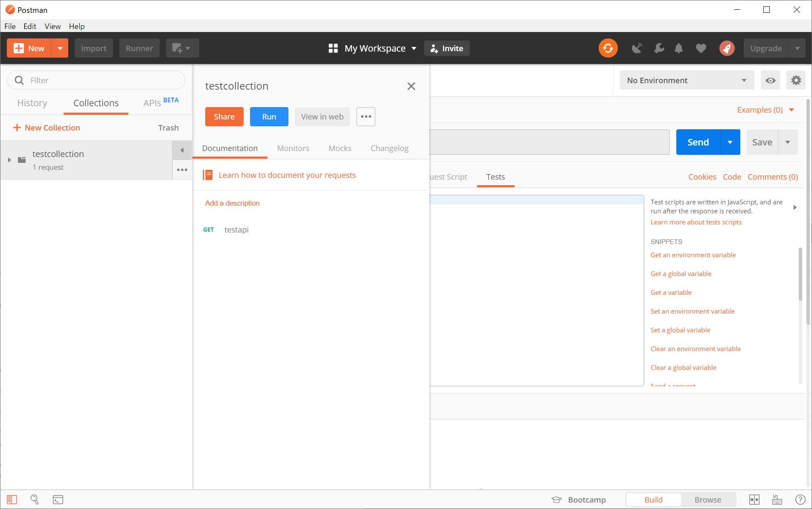The width and height of the screenshot is (812, 509).
Task: Expand the Upgrade dropdown arrow
Action: point(797,48)
